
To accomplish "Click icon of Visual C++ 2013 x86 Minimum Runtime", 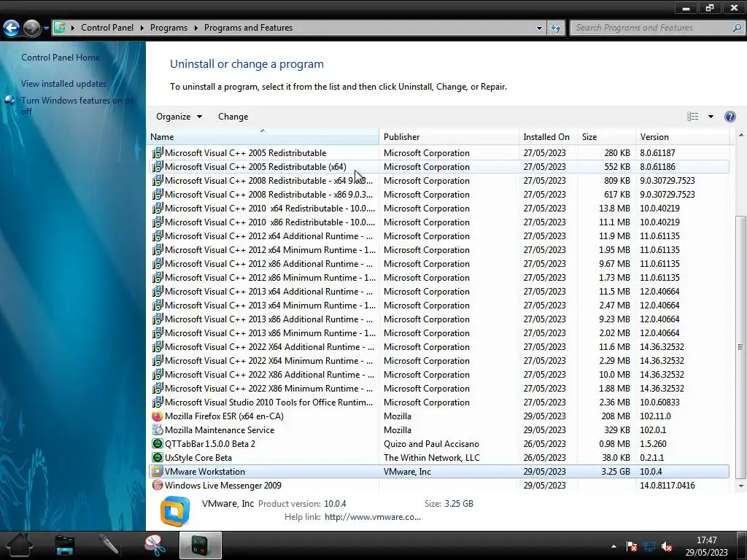I will pyautogui.click(x=158, y=332).
